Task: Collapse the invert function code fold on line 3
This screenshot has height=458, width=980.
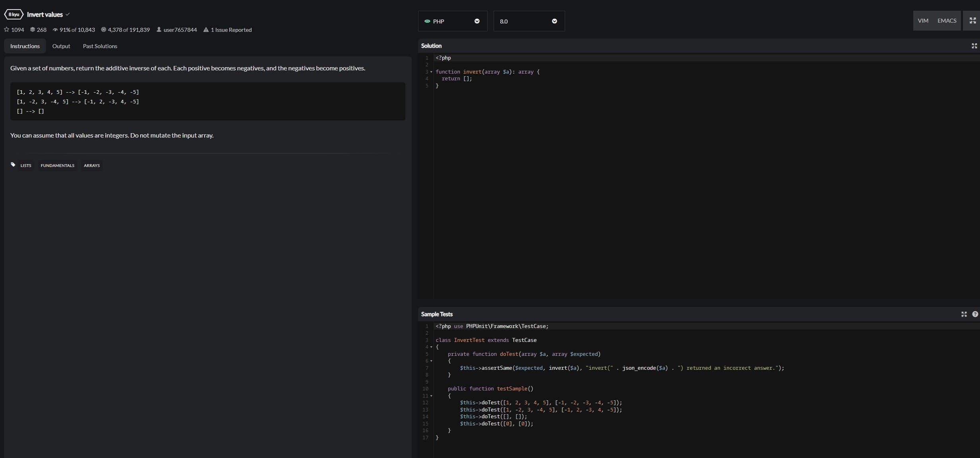Action: pyautogui.click(x=432, y=72)
